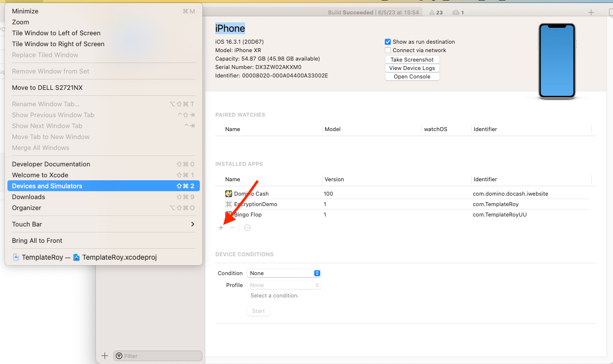
Task: Select Devices and Simulators menu item
Action: click(103, 186)
